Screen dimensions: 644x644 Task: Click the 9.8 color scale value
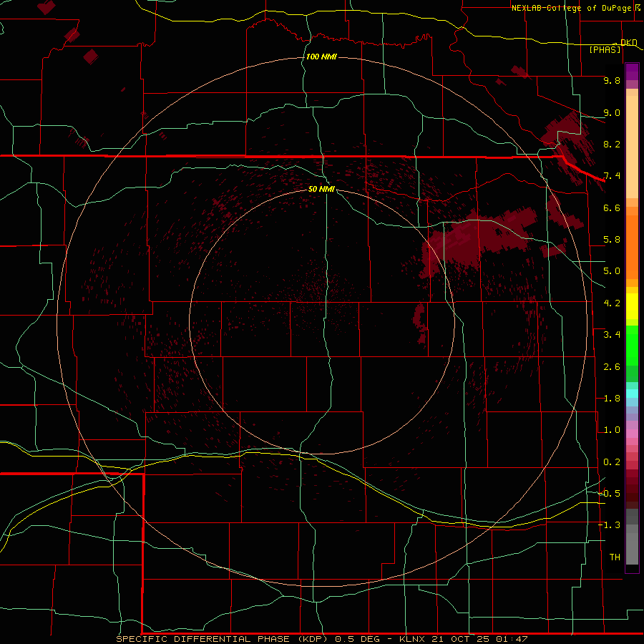tap(612, 80)
